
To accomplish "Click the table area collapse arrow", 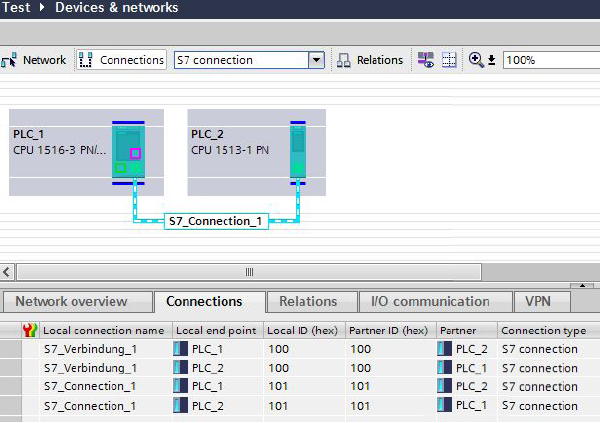I will coord(582,286).
